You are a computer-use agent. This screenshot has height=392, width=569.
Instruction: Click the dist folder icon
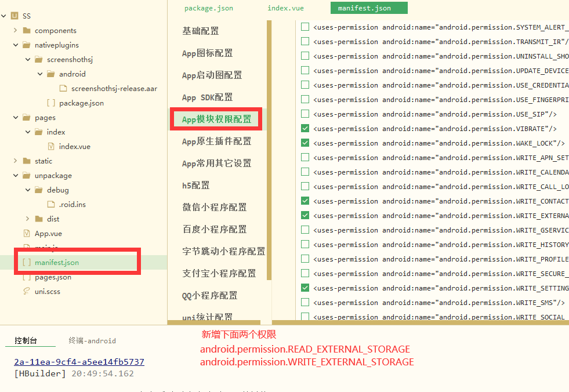pos(39,219)
